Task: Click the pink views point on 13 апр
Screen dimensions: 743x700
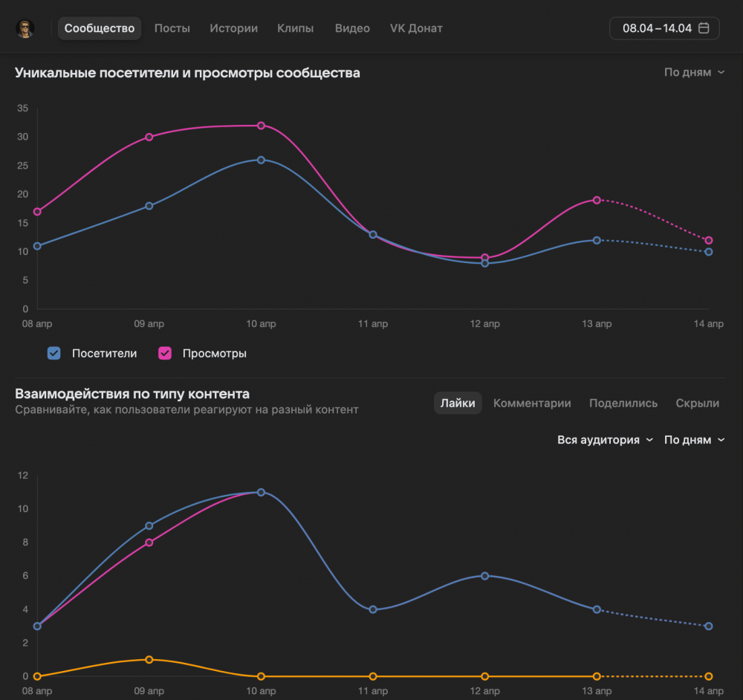Action: tap(597, 201)
